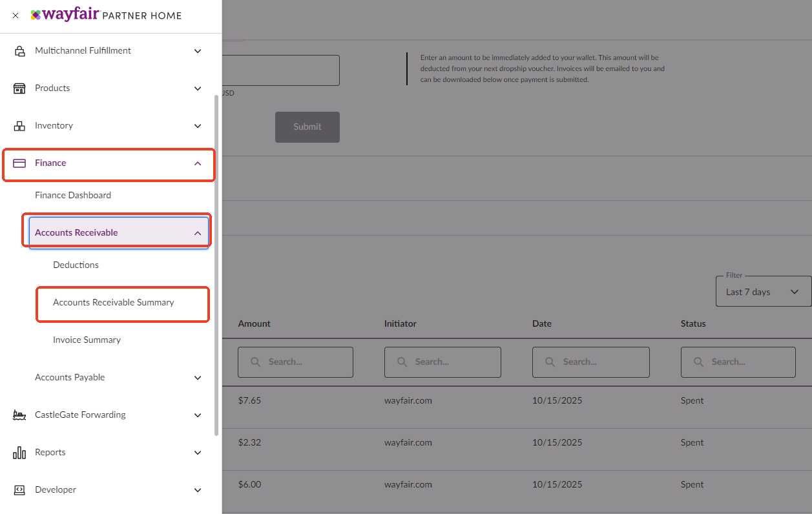Click the Amount column search field

(x=295, y=362)
